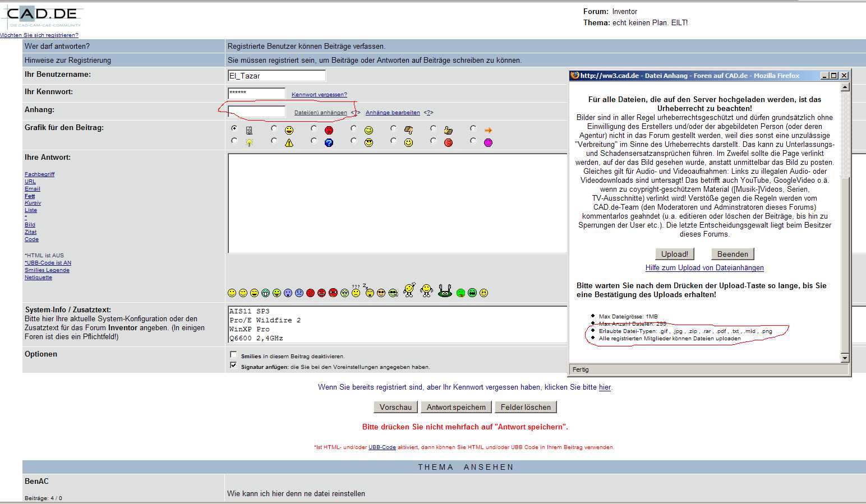866x504 pixels.
Task: Click the Email formatting link
Action: (33, 189)
